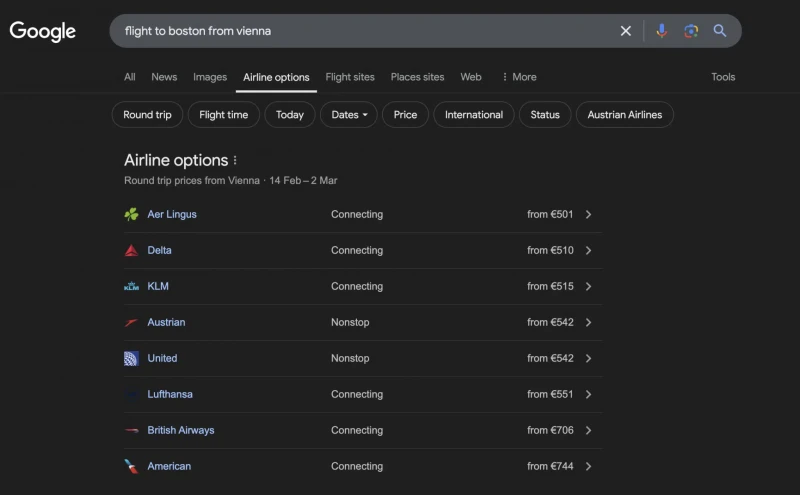Switch to the All tab
This screenshot has width=800, height=495.
point(130,77)
